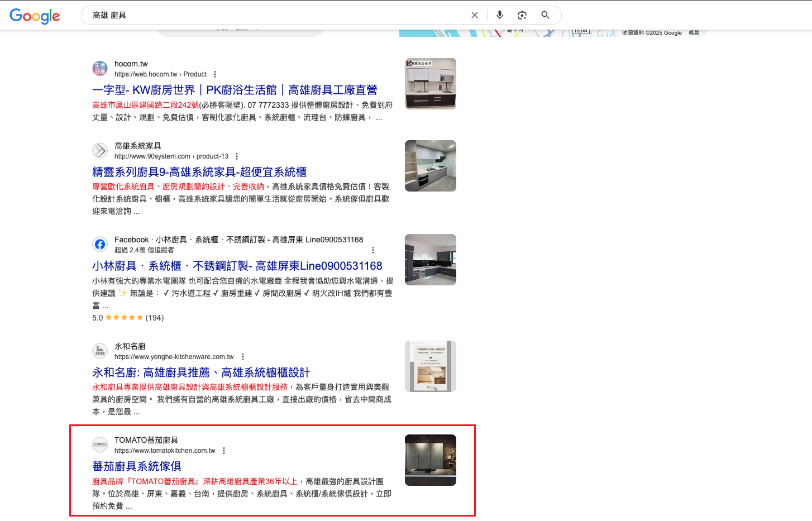Viewport: 812px width, 521px height.
Task: Click URL https://web.hocom.tw › Product
Action: tap(160, 74)
